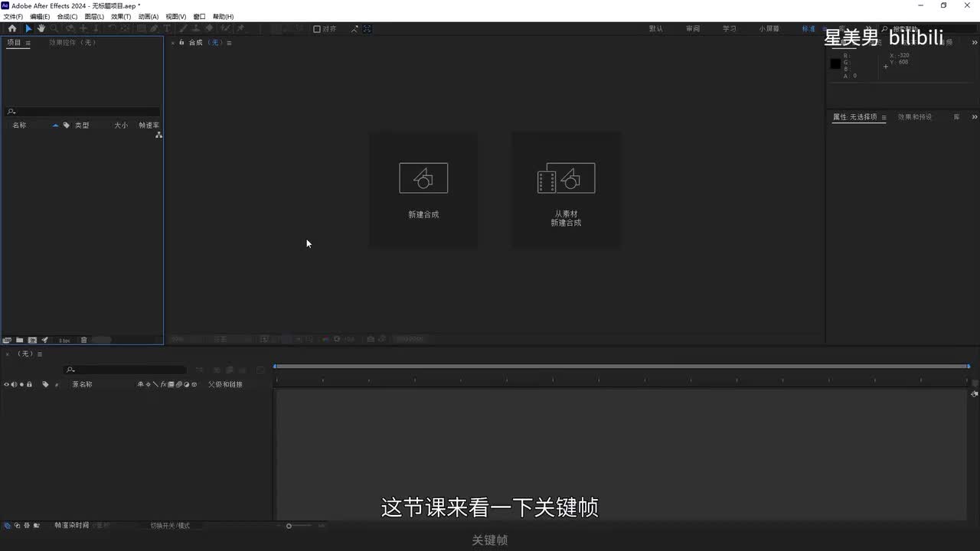Click the time navigator start handle
This screenshot has height=551, width=980.
tap(276, 367)
